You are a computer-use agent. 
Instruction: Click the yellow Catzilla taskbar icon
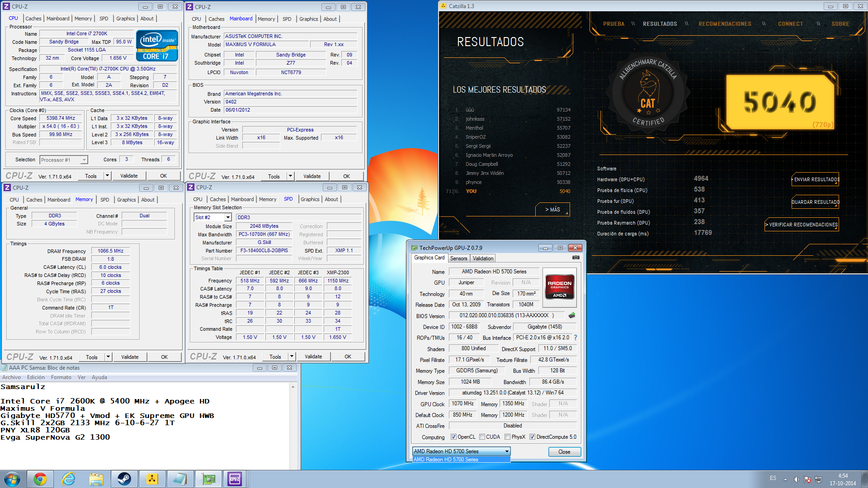[152, 479]
